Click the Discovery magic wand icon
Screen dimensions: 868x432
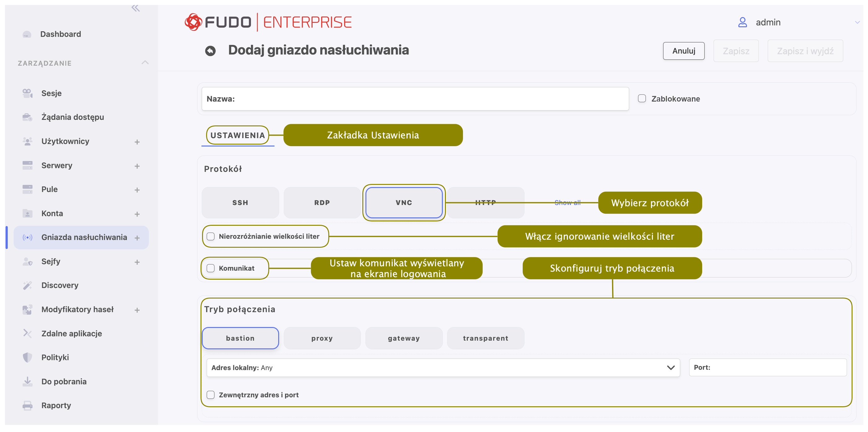27,286
